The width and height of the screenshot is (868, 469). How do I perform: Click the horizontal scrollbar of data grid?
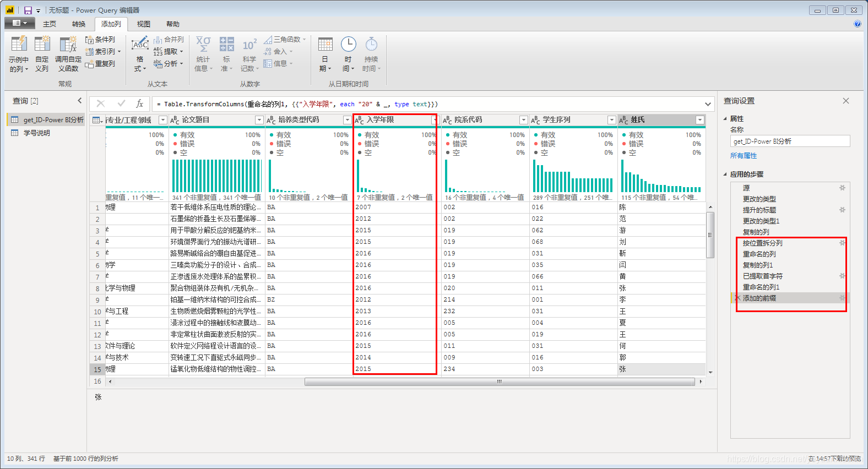click(x=500, y=381)
